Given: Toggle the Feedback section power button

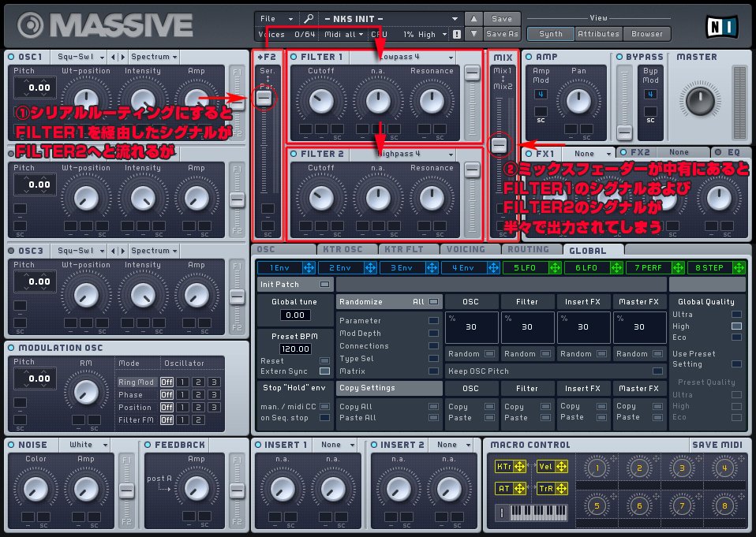Looking at the screenshot, I should click(148, 445).
